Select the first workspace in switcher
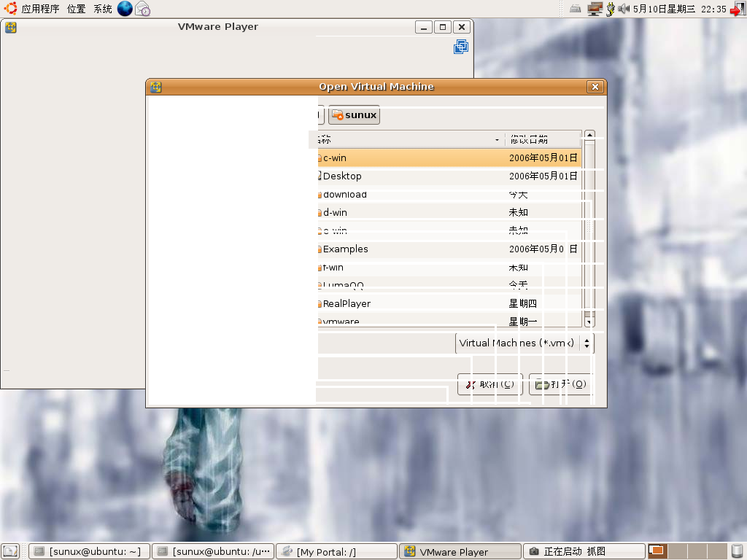The image size is (747, 560). pyautogui.click(x=657, y=551)
